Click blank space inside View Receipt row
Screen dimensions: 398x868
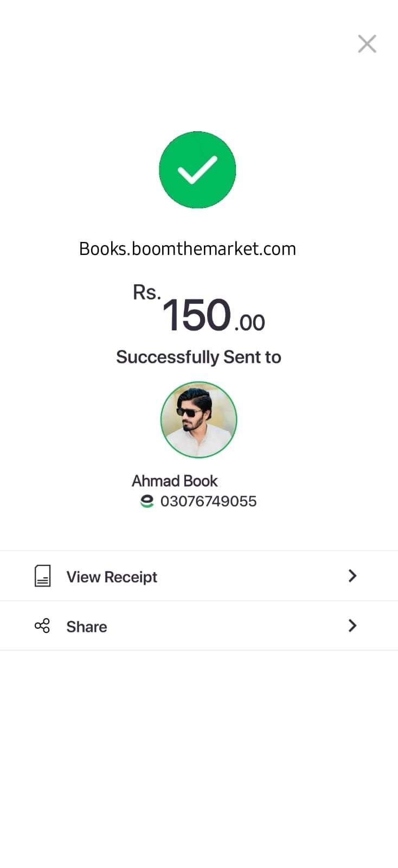coord(249,576)
